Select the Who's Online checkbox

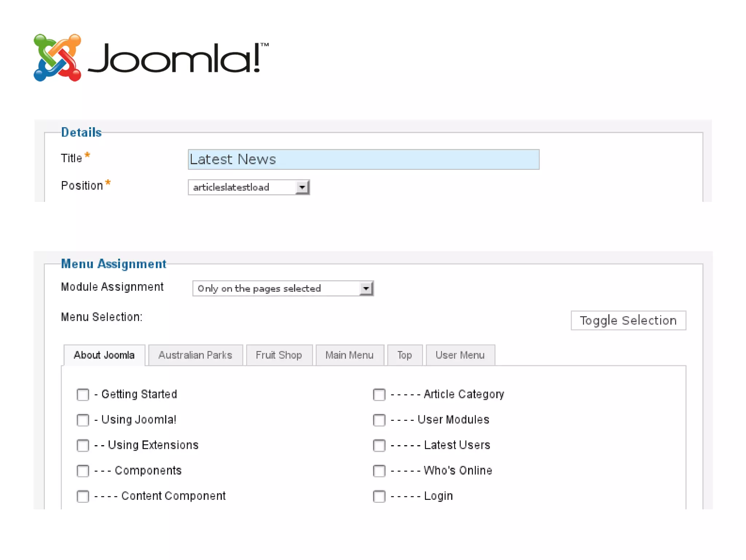tap(379, 471)
